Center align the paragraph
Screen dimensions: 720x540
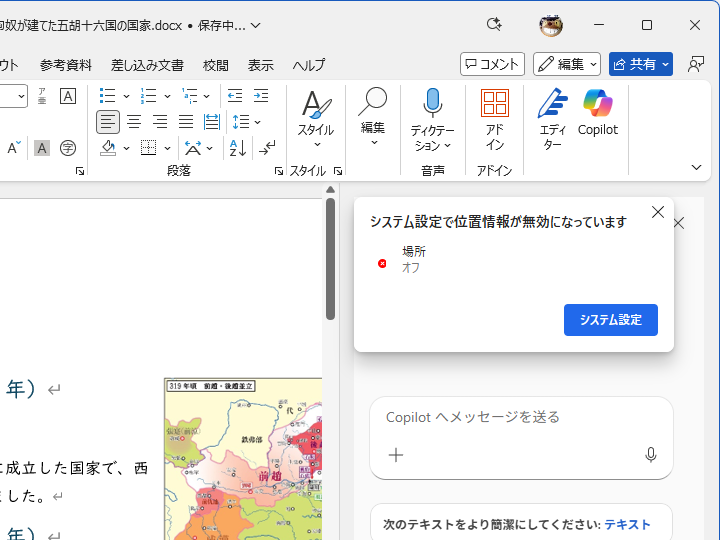tap(134, 122)
